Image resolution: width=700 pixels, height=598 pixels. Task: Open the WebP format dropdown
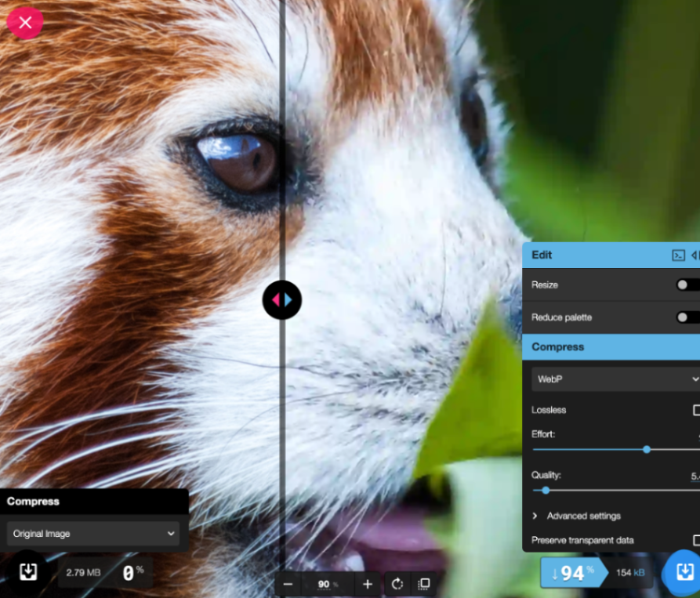click(x=615, y=379)
